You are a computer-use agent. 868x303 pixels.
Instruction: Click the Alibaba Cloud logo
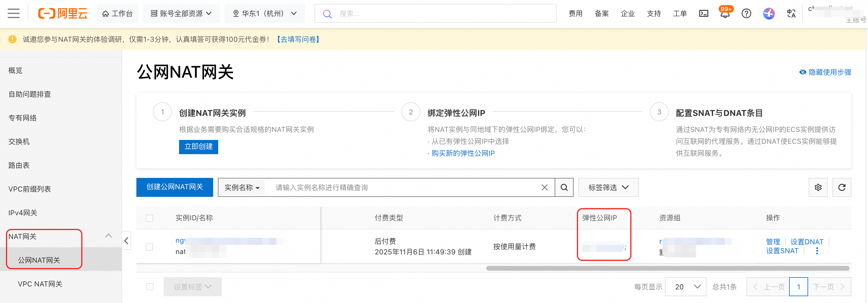63,13
